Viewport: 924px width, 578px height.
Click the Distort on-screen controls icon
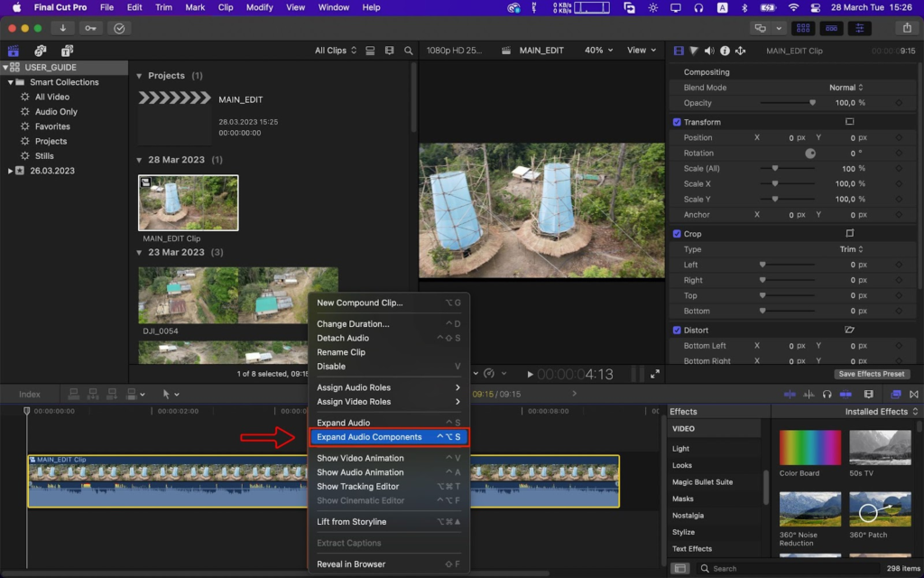click(x=849, y=330)
